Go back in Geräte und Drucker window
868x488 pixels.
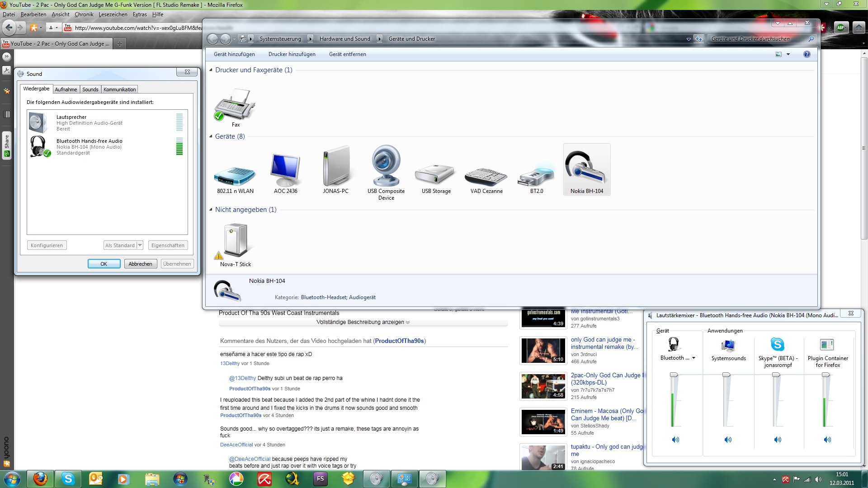click(x=213, y=39)
